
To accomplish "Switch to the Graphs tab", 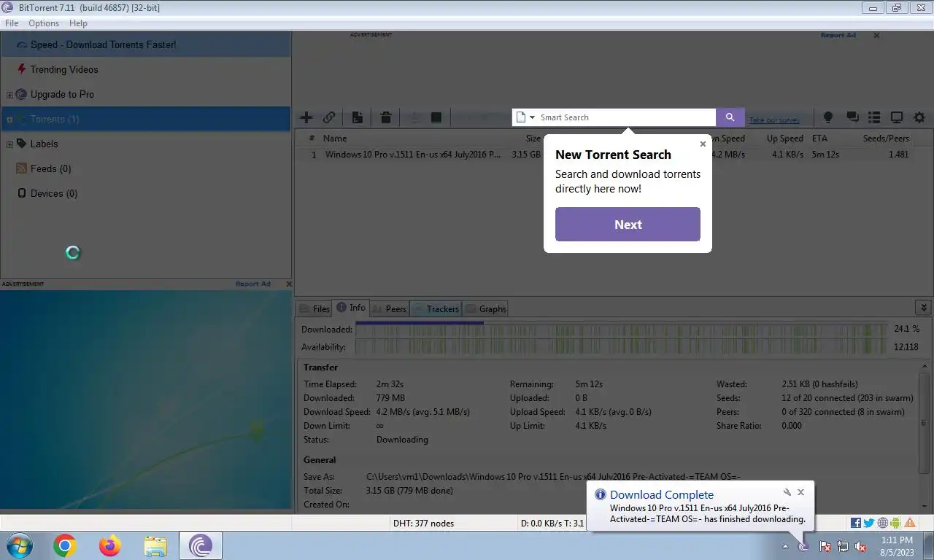I will click(486, 308).
